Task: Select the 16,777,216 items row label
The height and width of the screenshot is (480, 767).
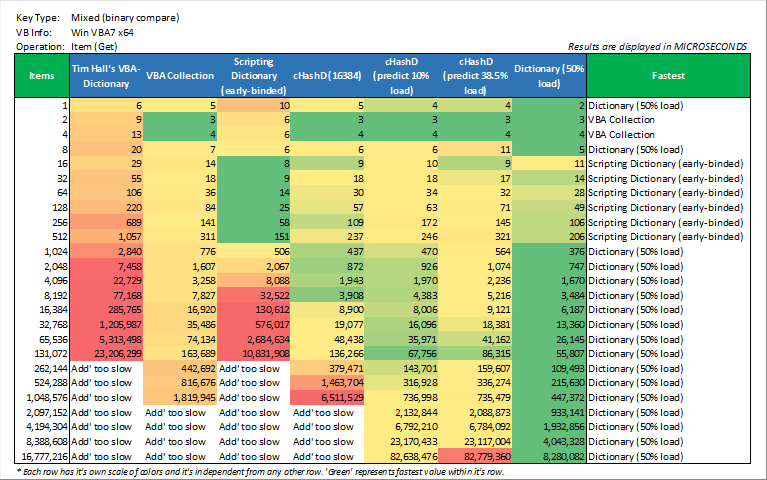Action: (x=43, y=454)
